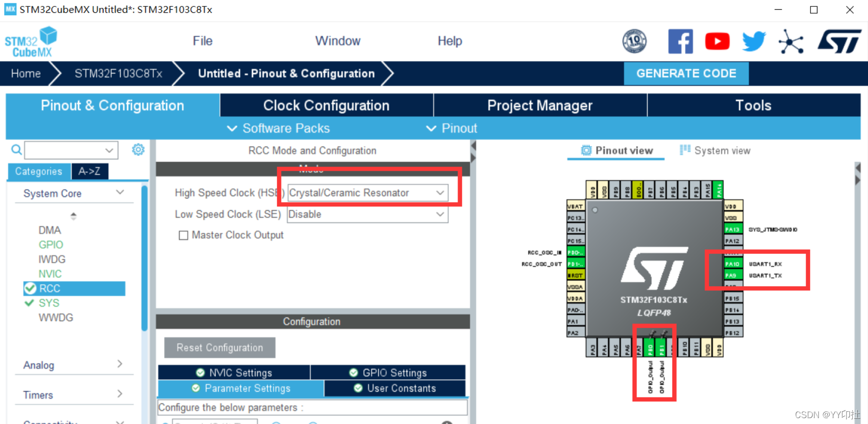Open the categories settings gear icon
The image size is (868, 424).
[x=138, y=150]
